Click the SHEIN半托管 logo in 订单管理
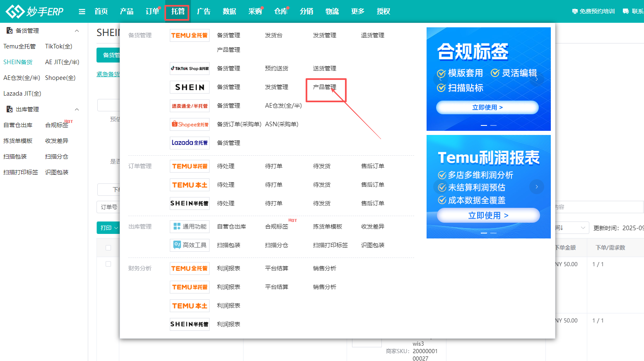Viewport: 644px width, 361px height. tap(190, 203)
